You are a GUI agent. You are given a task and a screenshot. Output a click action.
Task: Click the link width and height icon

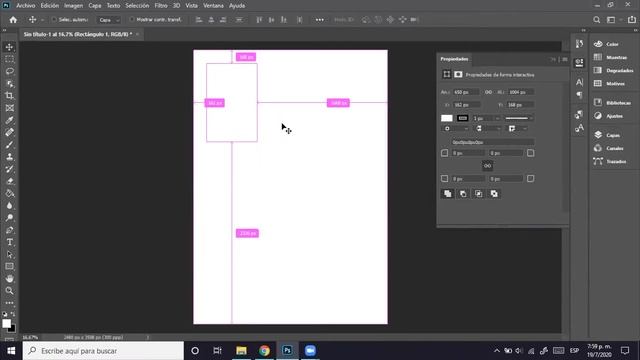tap(488, 92)
